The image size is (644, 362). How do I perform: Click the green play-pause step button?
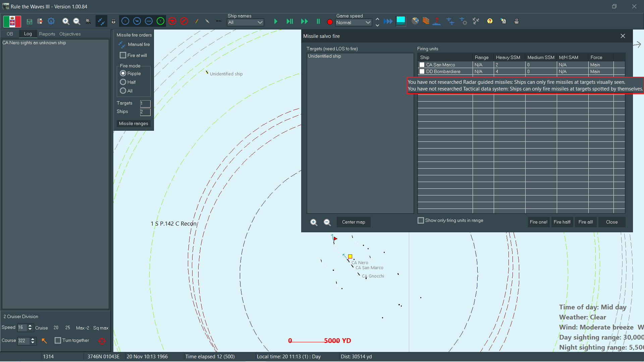click(290, 21)
